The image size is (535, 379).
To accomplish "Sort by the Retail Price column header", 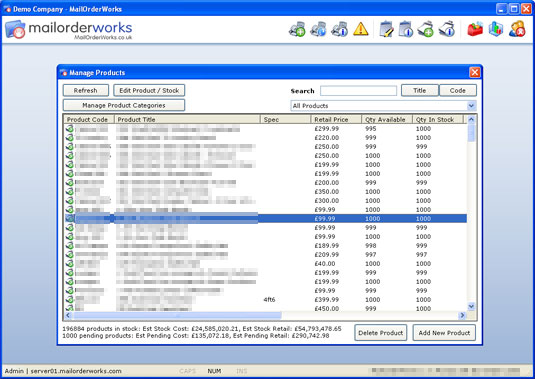I will coord(336,119).
